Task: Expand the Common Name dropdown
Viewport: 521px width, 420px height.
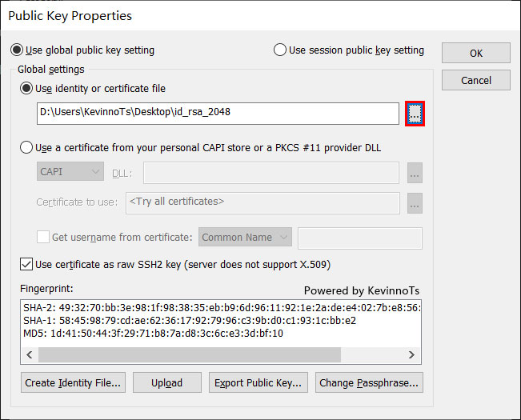Action: (245, 237)
